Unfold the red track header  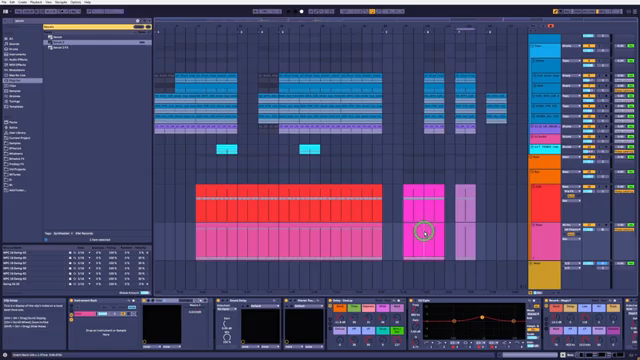(533, 187)
